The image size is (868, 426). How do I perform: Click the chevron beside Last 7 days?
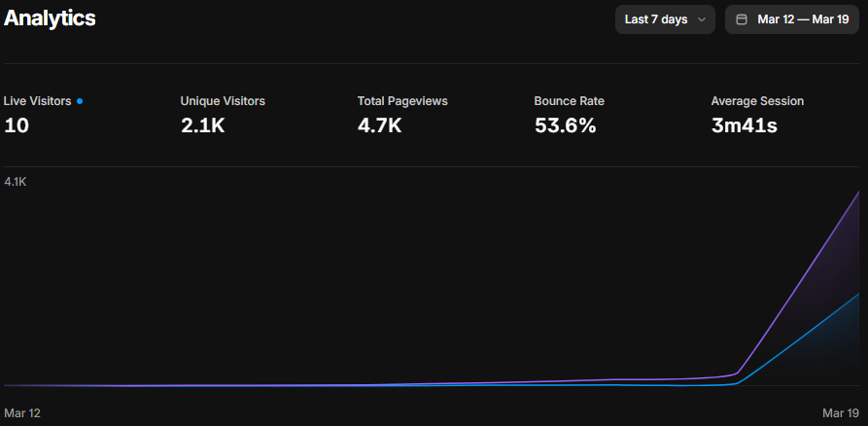point(702,20)
